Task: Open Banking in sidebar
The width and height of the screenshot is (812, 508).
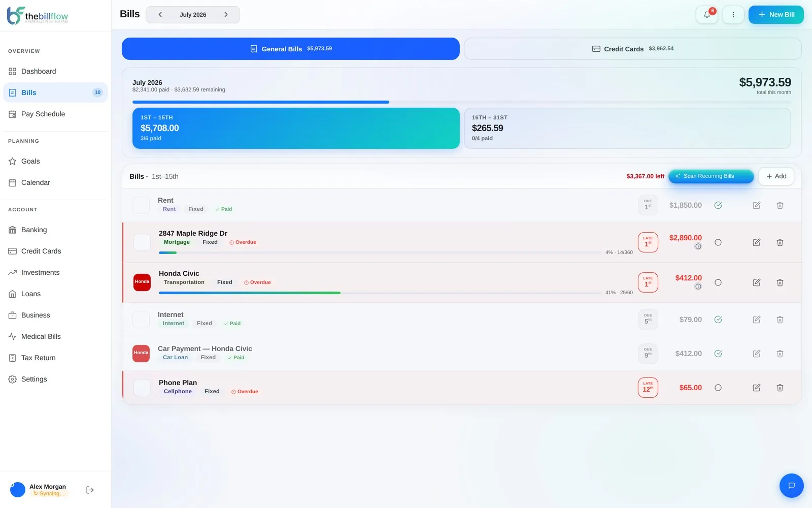Action: pyautogui.click(x=55, y=230)
